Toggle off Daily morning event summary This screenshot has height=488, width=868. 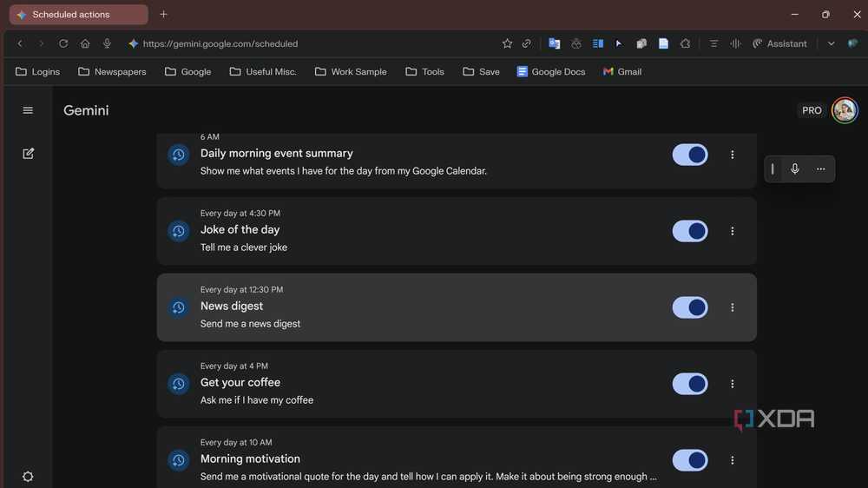690,155
